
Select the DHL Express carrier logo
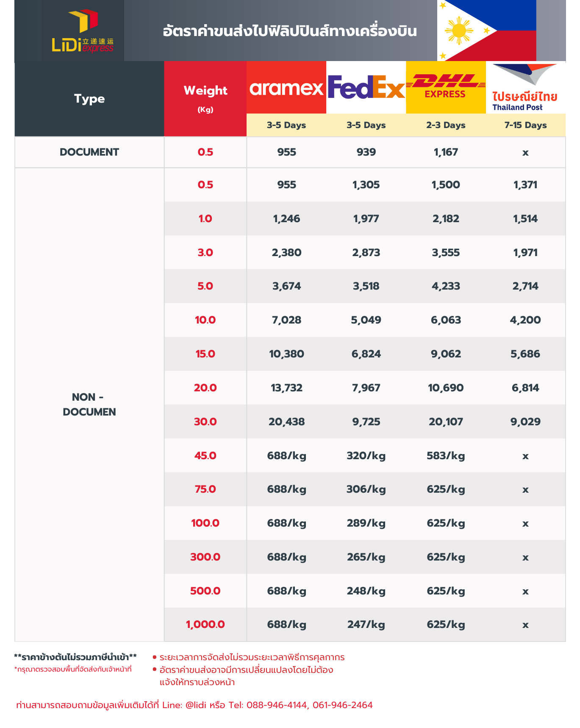click(x=446, y=87)
